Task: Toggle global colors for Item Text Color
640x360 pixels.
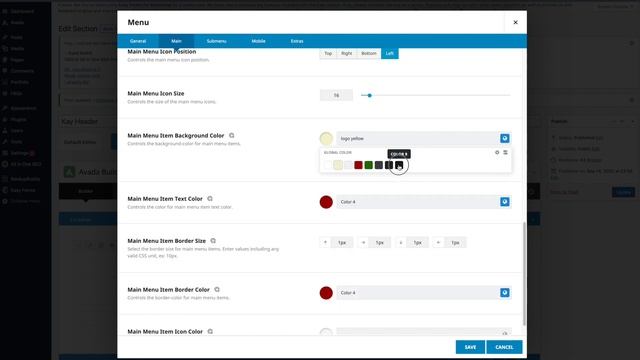Action: 505,202
